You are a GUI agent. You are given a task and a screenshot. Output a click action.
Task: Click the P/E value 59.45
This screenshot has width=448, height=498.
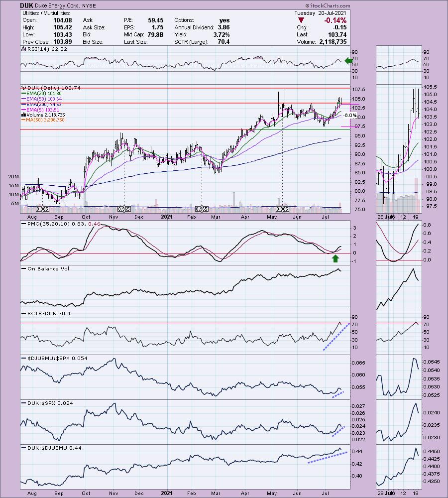(x=156, y=20)
